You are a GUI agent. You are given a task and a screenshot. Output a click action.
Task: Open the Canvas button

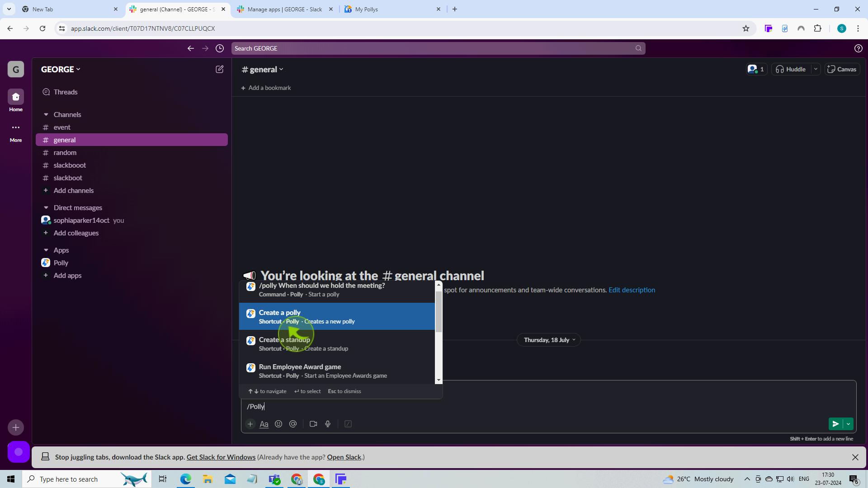[x=842, y=69]
